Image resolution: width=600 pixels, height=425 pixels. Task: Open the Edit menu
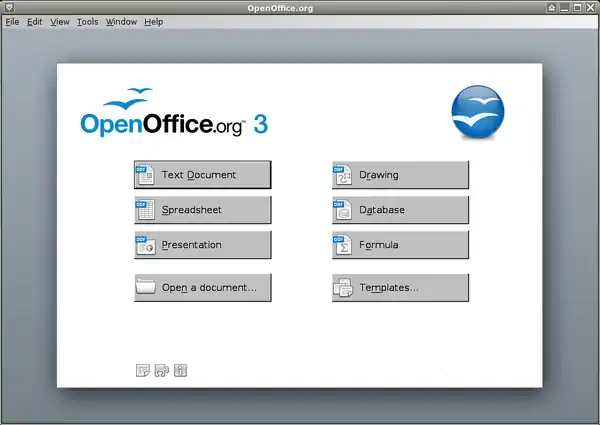point(35,21)
